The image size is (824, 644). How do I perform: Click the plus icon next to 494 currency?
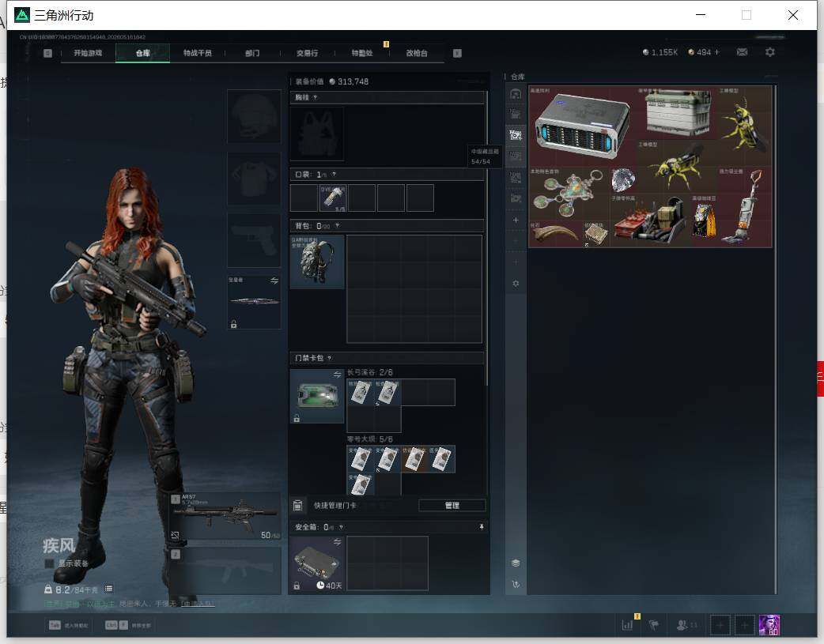point(716,52)
